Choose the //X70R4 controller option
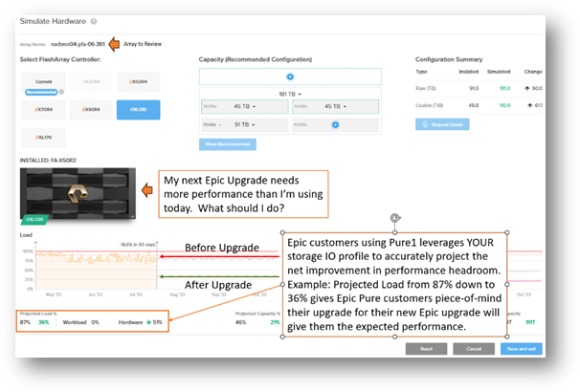This screenshot has height=392, width=580. coord(44,110)
